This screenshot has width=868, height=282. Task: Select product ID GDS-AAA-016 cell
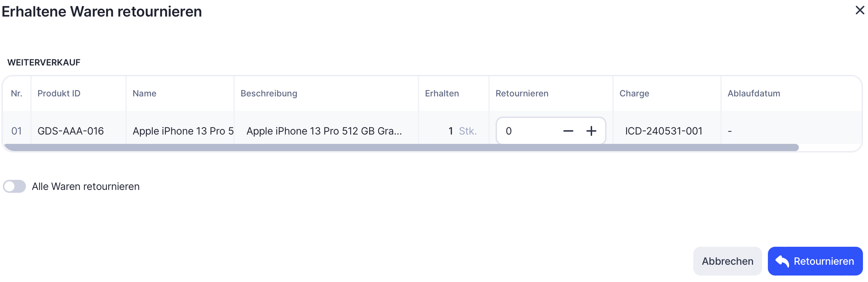pyautogui.click(x=71, y=131)
